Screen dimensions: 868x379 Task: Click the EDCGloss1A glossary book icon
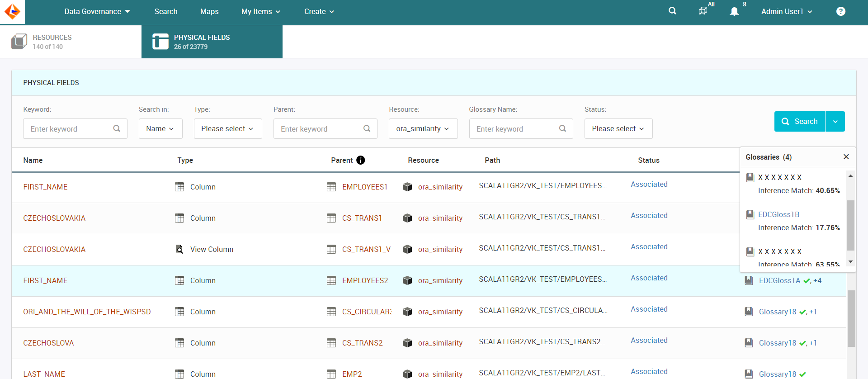749,280
